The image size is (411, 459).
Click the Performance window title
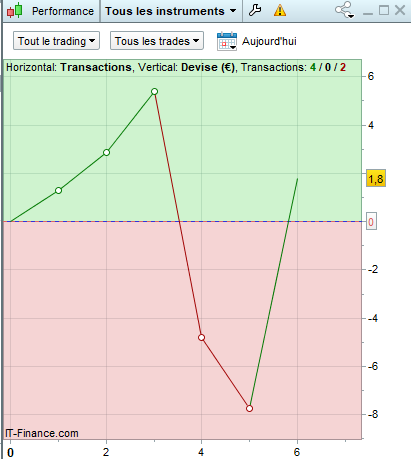[x=63, y=11]
